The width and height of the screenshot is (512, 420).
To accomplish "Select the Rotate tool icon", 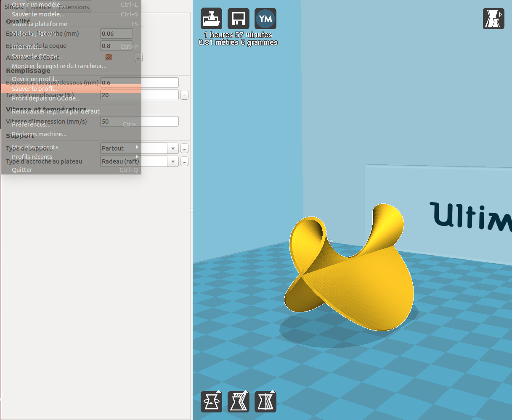I will coord(211,402).
